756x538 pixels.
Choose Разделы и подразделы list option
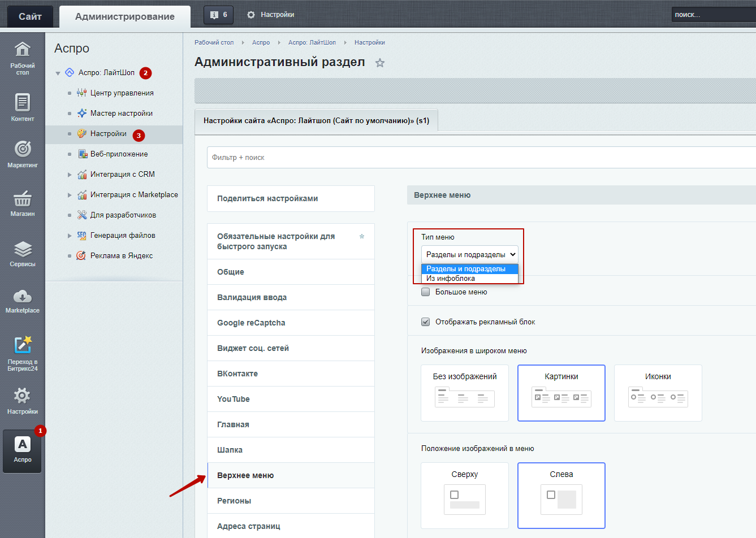470,269
